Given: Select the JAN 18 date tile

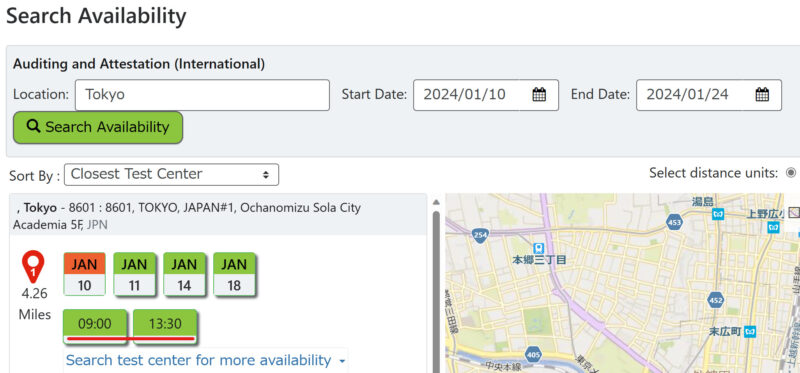Looking at the screenshot, I should [x=234, y=274].
